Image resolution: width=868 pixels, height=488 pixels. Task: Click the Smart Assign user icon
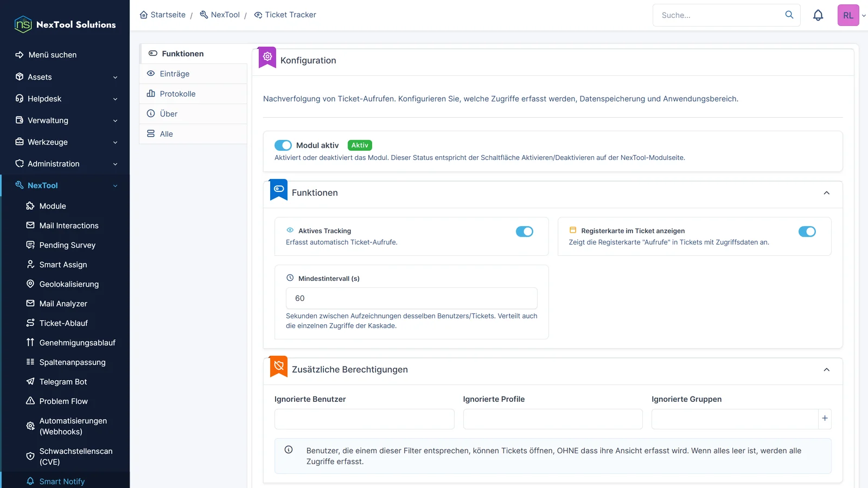tap(30, 264)
